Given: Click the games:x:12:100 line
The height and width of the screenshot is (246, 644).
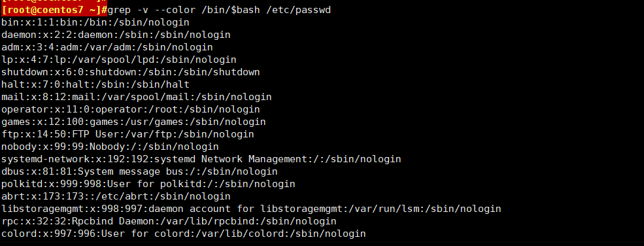Looking at the screenshot, I should pyautogui.click(x=133, y=122).
